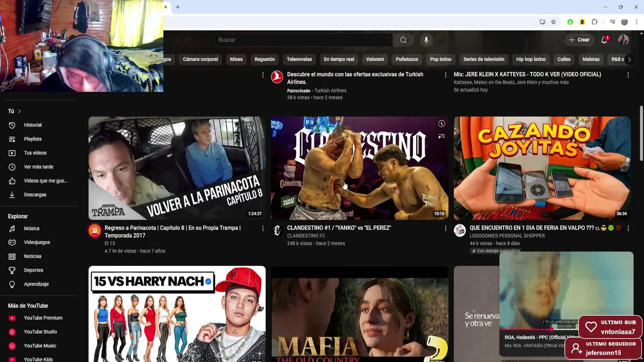Viewport: 644px width, 362px height.
Task: Select the Reguetón filter chip
Action: [265, 59]
